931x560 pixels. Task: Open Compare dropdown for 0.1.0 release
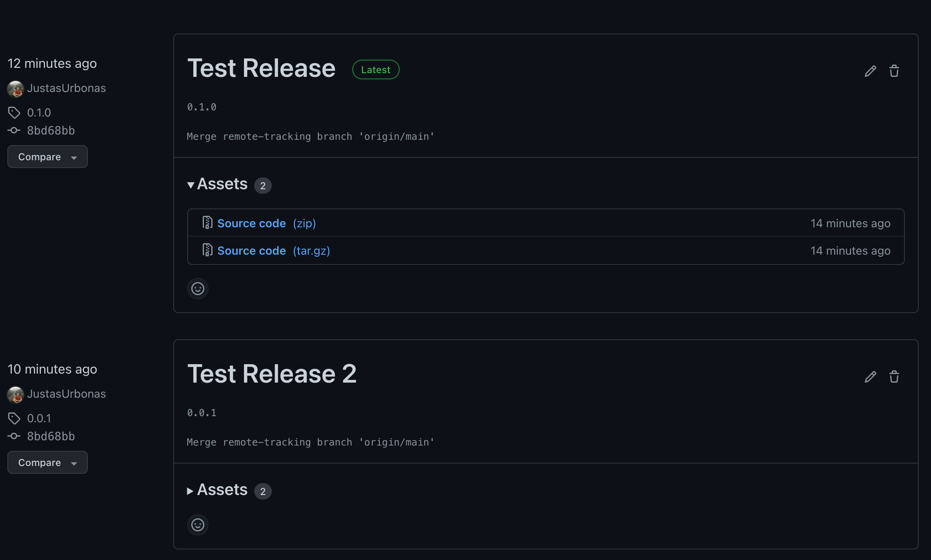[x=47, y=157]
